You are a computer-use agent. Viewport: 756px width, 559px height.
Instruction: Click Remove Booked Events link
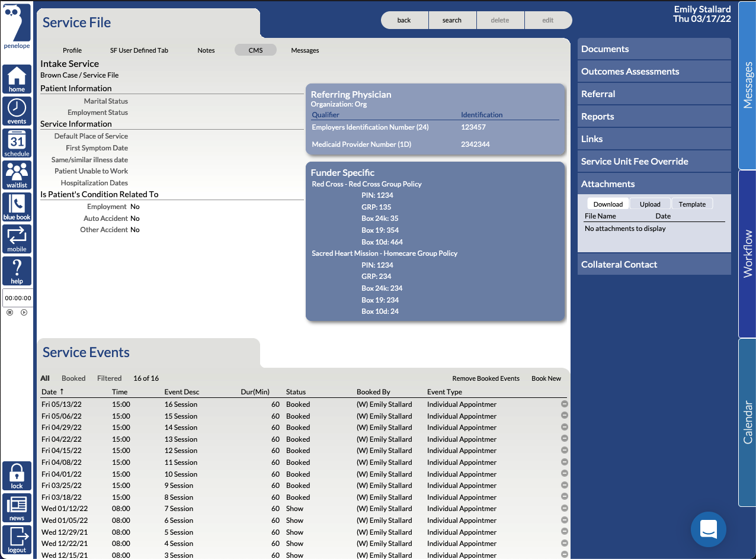(x=486, y=378)
